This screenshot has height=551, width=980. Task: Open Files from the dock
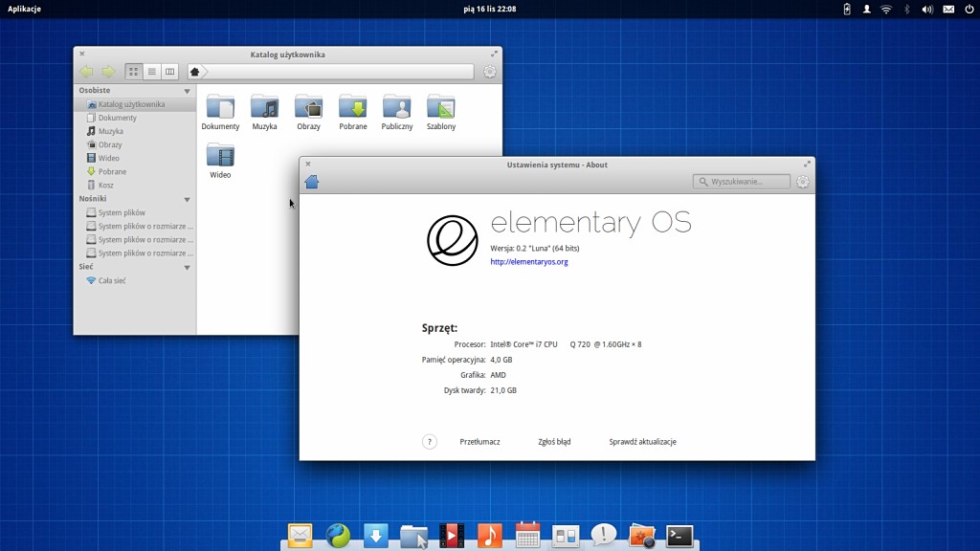tap(413, 536)
